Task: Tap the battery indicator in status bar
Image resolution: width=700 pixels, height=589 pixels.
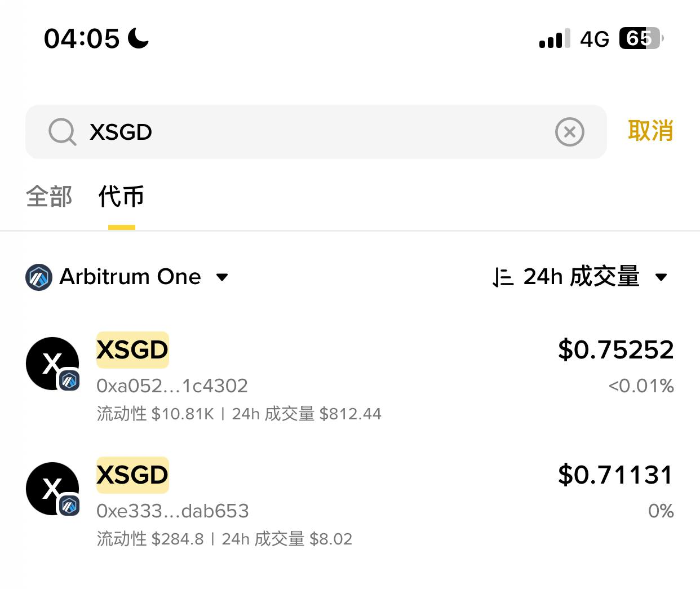Action: pyautogui.click(x=641, y=38)
